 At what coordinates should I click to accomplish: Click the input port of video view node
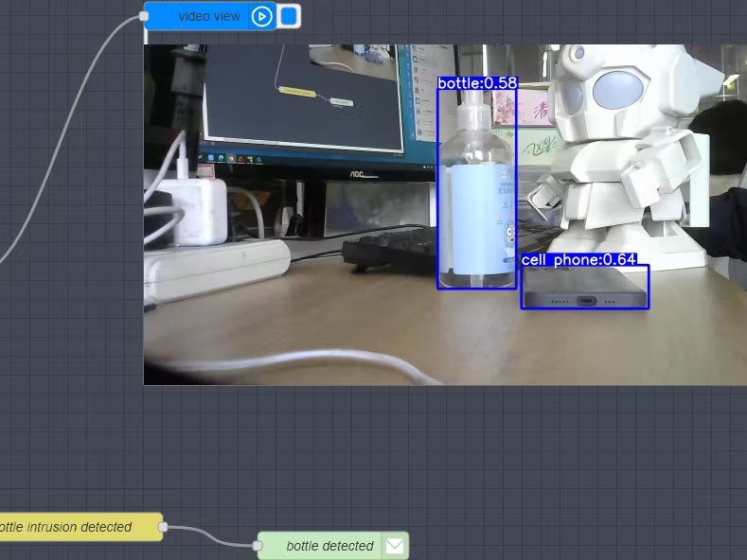pyautogui.click(x=145, y=16)
